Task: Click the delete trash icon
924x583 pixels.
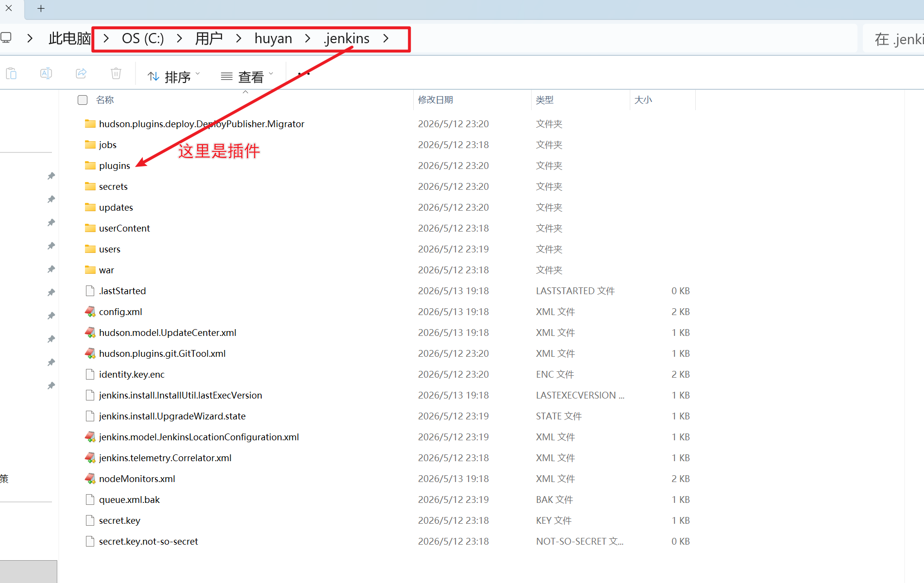Action: point(116,74)
